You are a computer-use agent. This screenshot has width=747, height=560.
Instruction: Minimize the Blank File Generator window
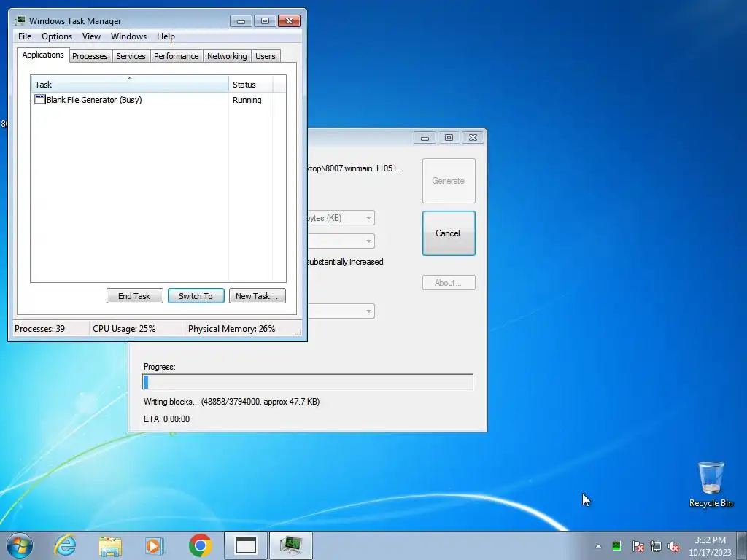425,138
